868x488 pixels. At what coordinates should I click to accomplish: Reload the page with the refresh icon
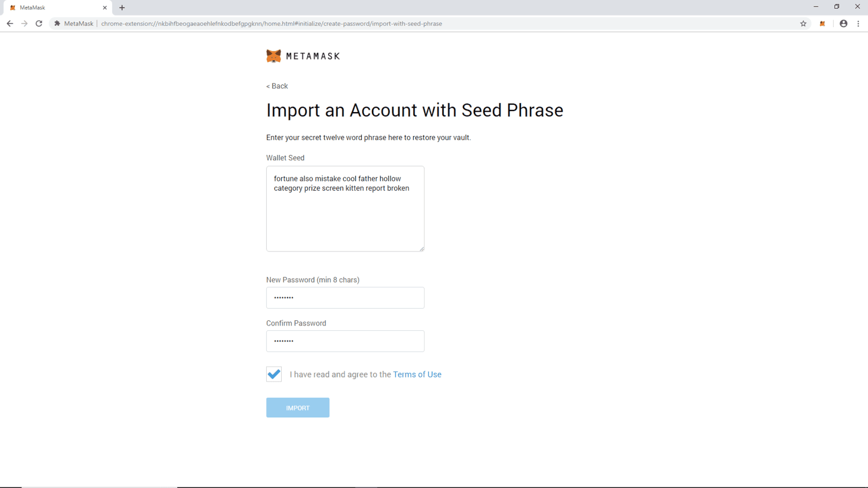(39, 24)
